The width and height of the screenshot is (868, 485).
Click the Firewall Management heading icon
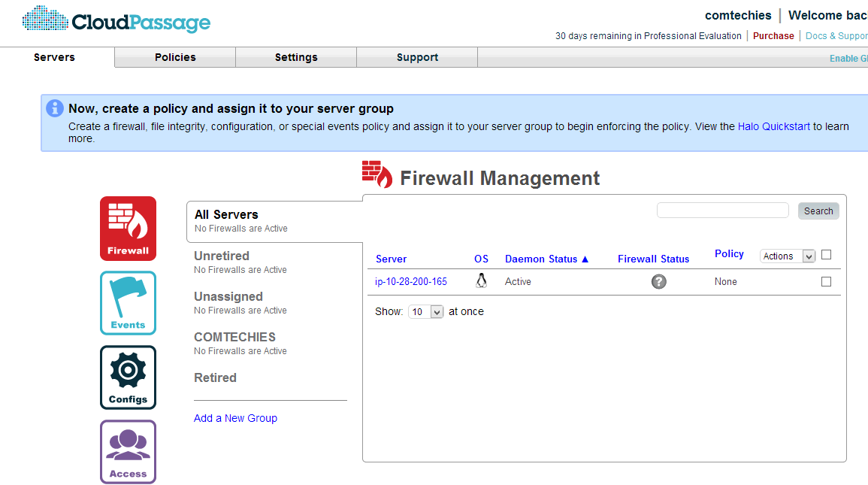(x=377, y=174)
